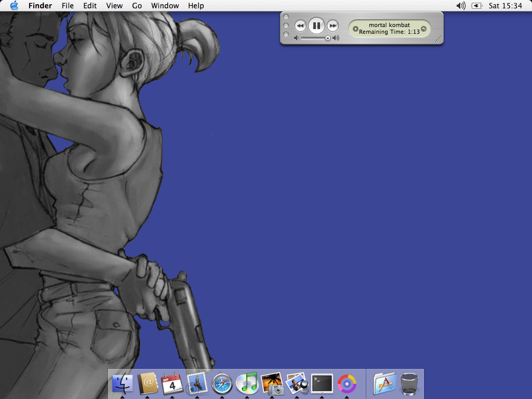The width and height of the screenshot is (532, 399).
Task: Skip to previous track in iTunes
Action: click(300, 26)
